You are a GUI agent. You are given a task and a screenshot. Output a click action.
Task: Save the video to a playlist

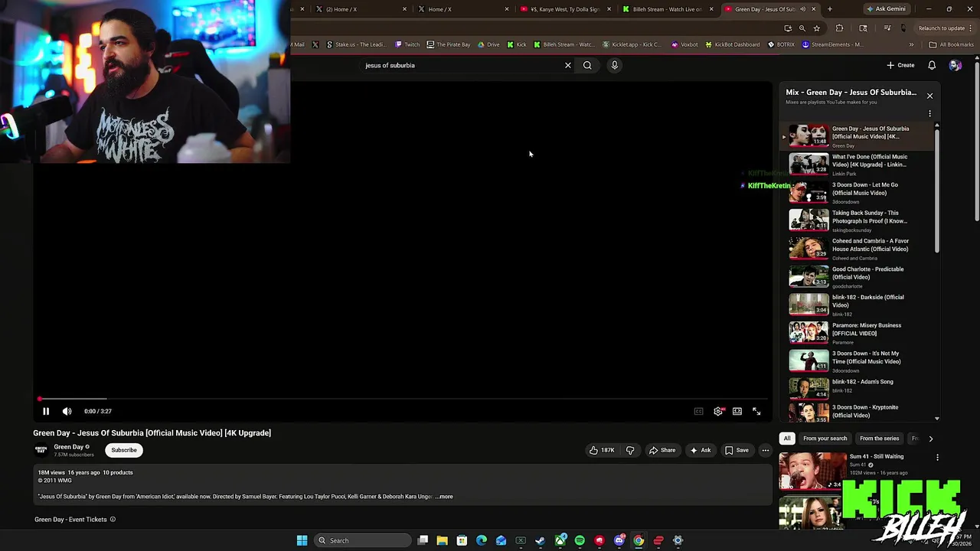737,450
